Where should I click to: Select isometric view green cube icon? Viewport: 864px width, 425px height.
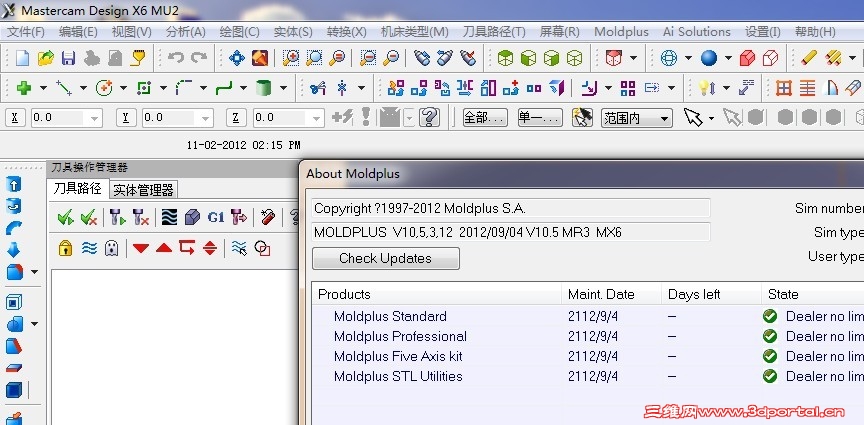pyautogui.click(x=505, y=58)
